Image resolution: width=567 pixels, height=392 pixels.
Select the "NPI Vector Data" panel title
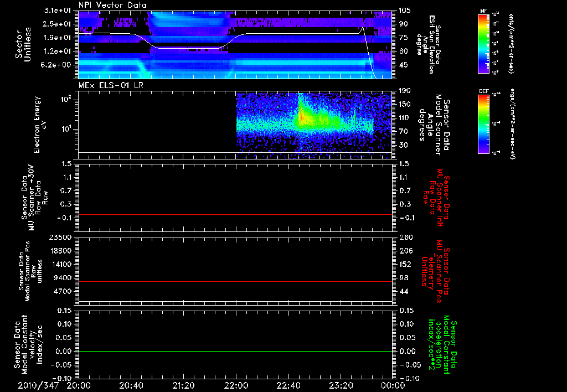[x=113, y=5]
